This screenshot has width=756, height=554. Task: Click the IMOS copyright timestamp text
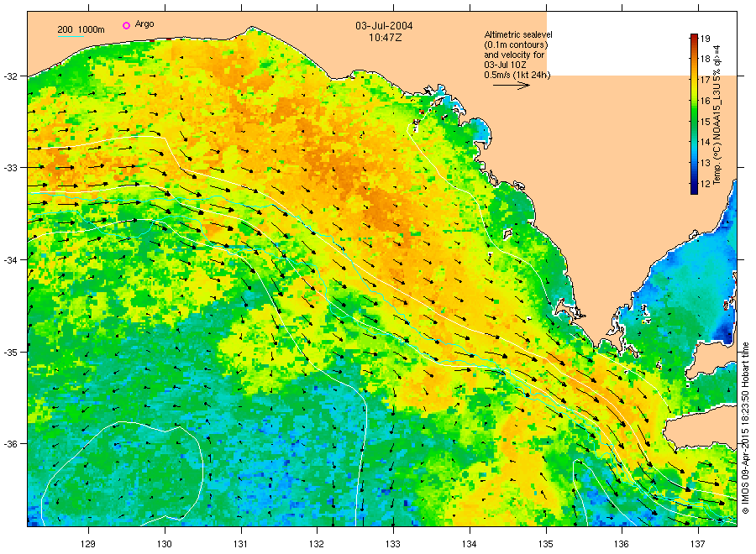pyautogui.click(x=745, y=428)
